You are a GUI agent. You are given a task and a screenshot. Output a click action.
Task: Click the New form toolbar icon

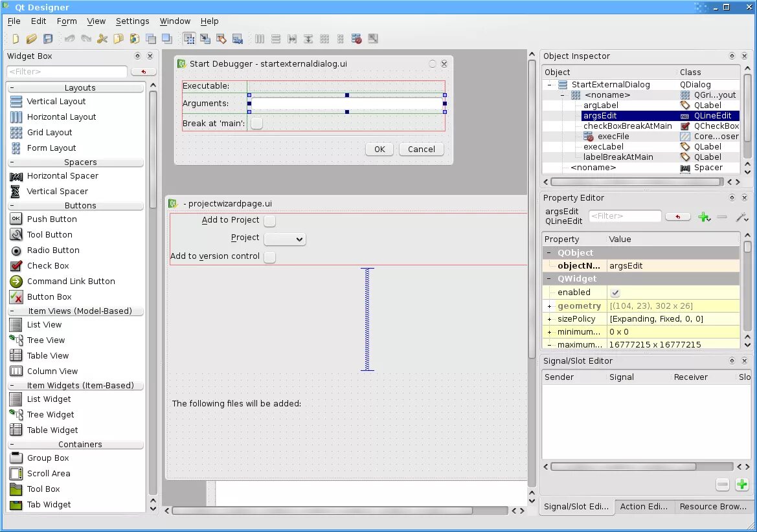point(16,39)
